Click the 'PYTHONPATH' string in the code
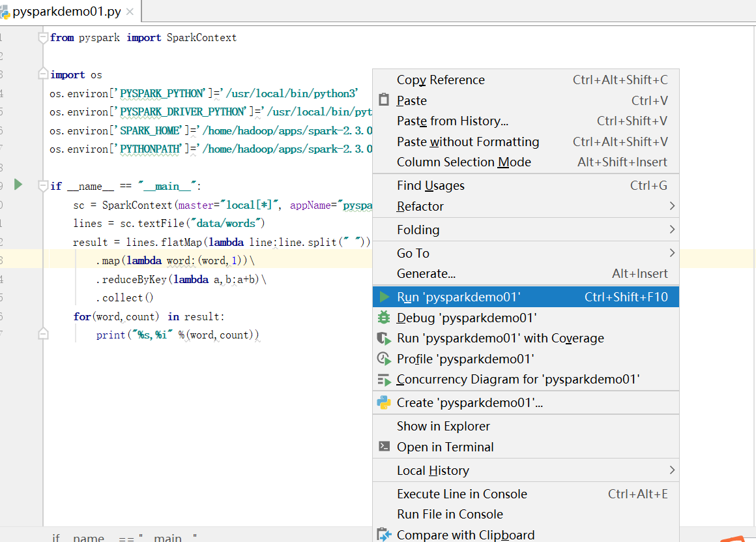The height and width of the screenshot is (542, 756). [x=151, y=149]
